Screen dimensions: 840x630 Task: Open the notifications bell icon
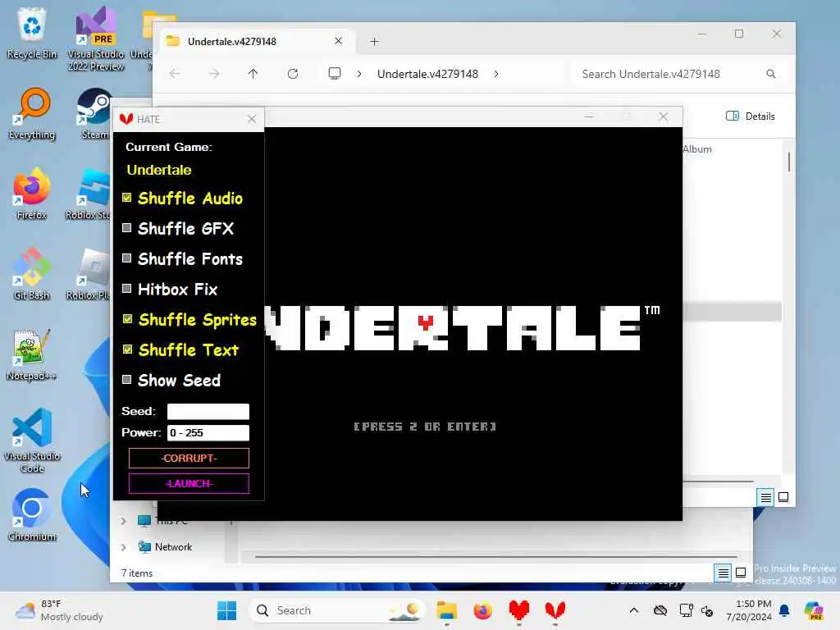pos(784,610)
